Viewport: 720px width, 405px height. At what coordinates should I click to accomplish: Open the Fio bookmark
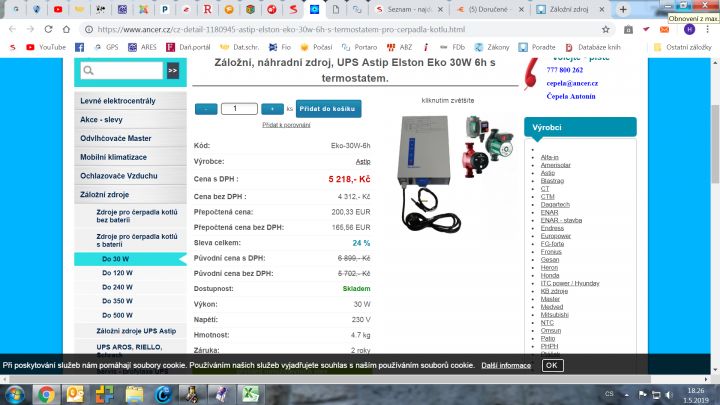280,47
